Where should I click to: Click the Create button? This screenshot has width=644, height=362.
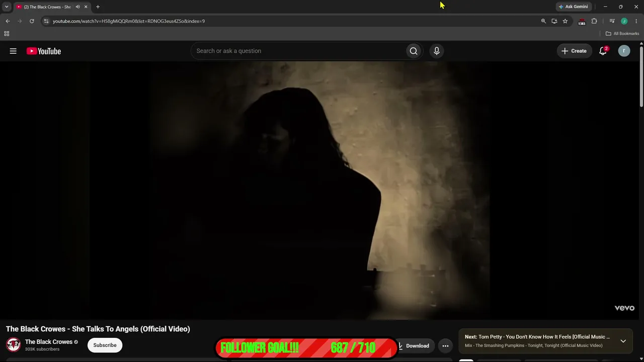[x=574, y=51]
